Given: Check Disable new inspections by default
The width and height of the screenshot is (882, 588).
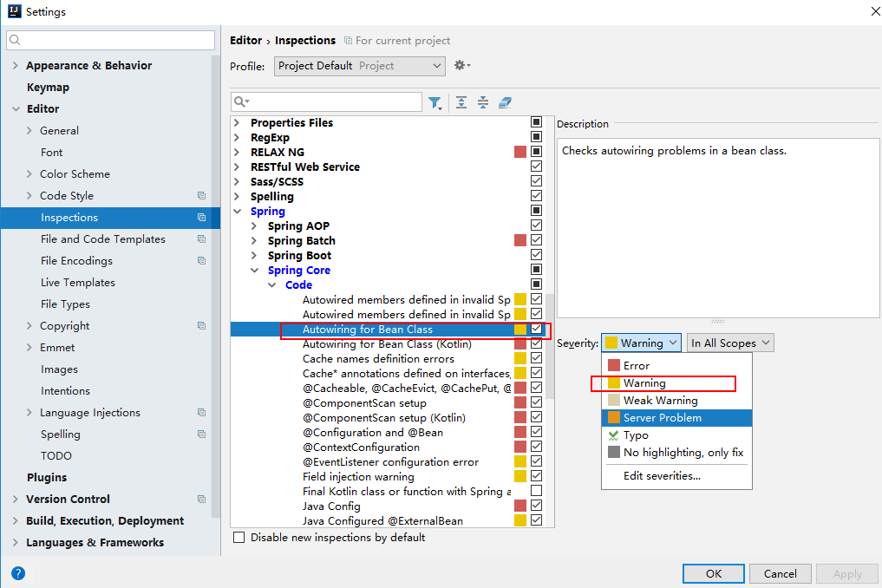Looking at the screenshot, I should pyautogui.click(x=239, y=537).
